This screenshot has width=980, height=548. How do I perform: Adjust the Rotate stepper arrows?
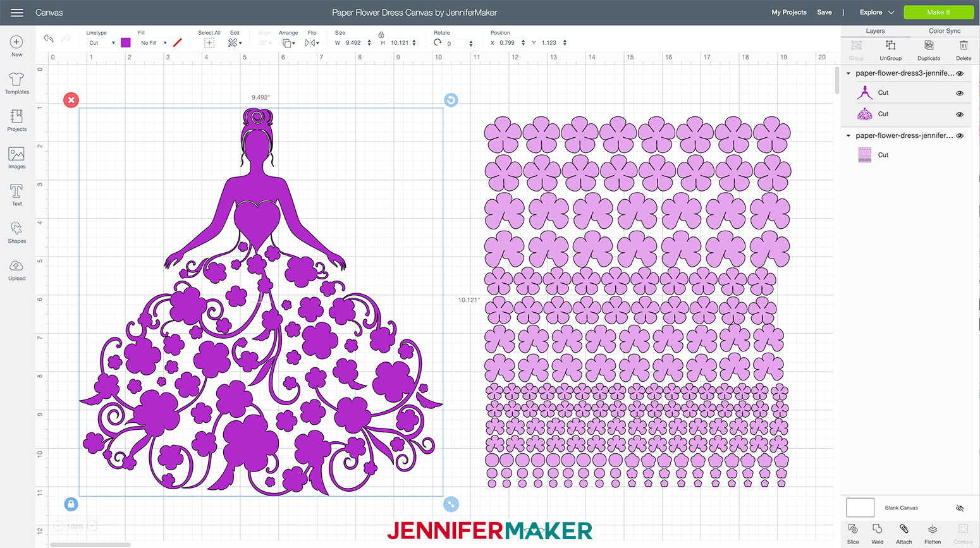pos(471,43)
